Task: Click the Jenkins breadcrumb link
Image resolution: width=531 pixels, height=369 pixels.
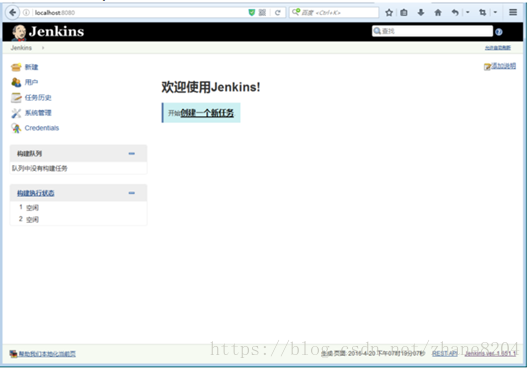Action: (x=21, y=48)
